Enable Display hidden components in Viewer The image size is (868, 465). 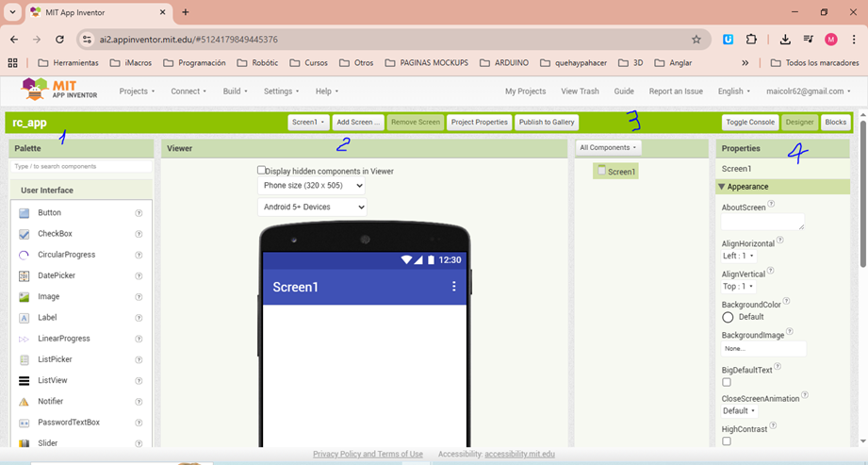coord(262,171)
